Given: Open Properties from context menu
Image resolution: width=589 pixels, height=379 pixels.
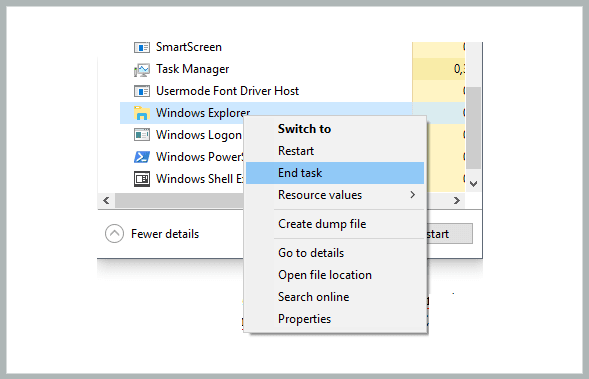Looking at the screenshot, I should (x=335, y=319).
